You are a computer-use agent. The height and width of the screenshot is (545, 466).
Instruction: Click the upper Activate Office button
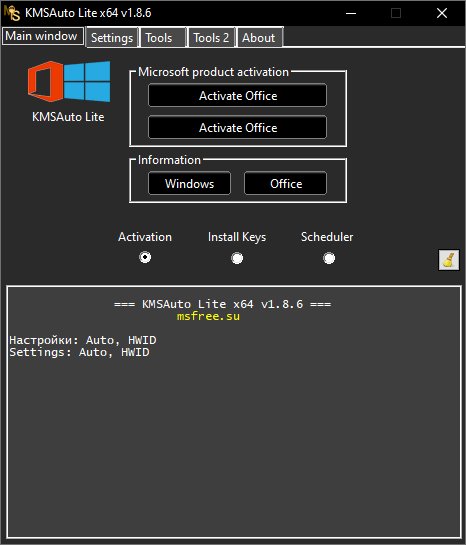237,95
